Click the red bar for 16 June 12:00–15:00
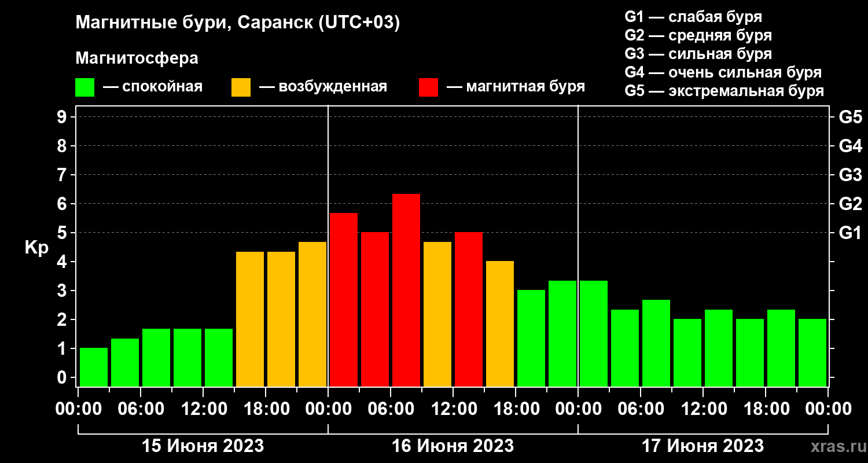868x463 pixels. click(469, 309)
